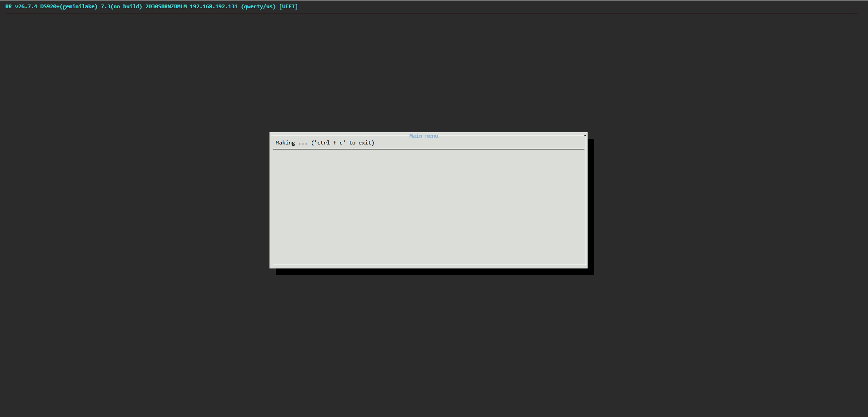Click the RR label in the header

9,6
